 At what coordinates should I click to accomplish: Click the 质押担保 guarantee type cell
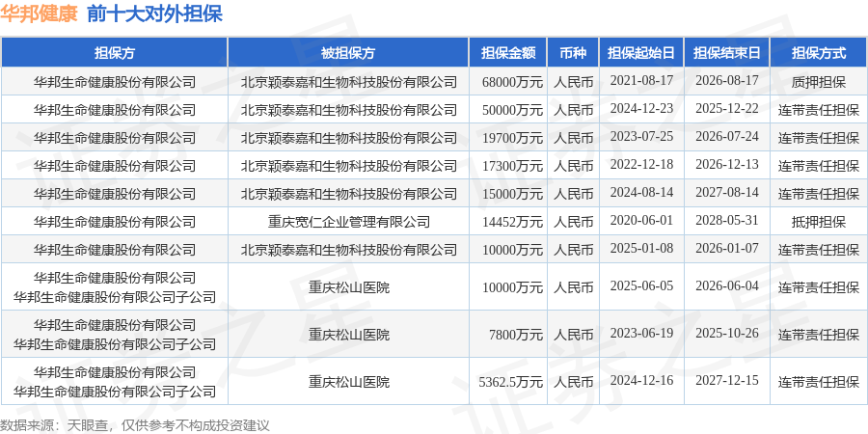pyautogui.click(x=819, y=83)
